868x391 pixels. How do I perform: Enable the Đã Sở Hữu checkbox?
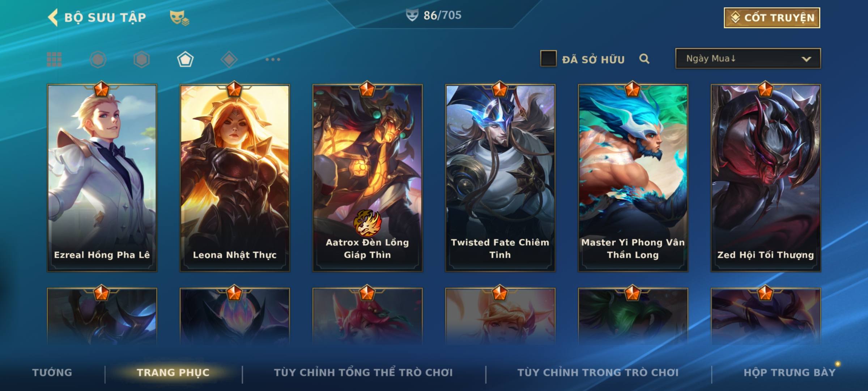[548, 59]
